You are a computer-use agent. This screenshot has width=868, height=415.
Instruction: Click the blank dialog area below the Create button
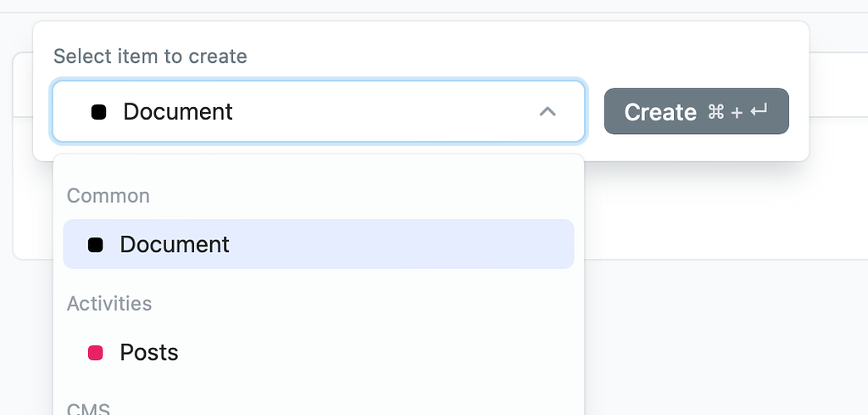tap(695, 147)
